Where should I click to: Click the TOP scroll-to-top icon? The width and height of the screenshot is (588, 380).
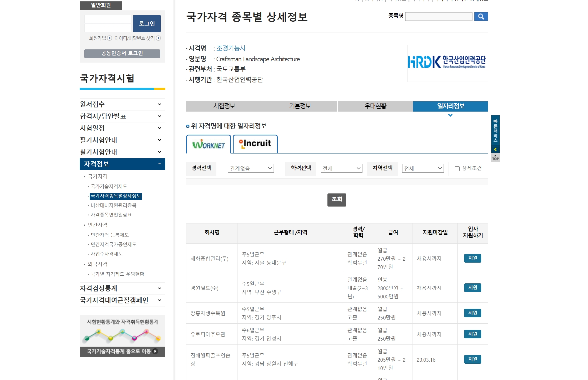click(x=495, y=158)
